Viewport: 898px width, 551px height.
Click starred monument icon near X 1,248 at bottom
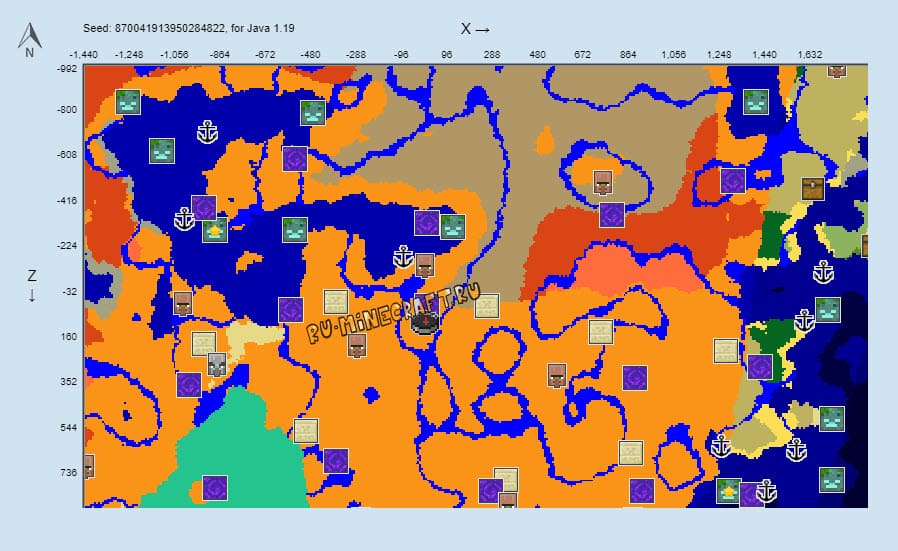728,491
